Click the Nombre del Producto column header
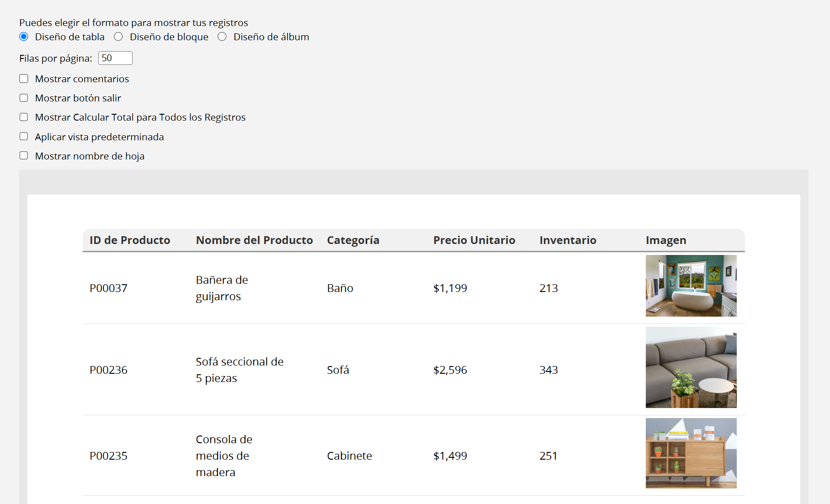 click(x=254, y=240)
